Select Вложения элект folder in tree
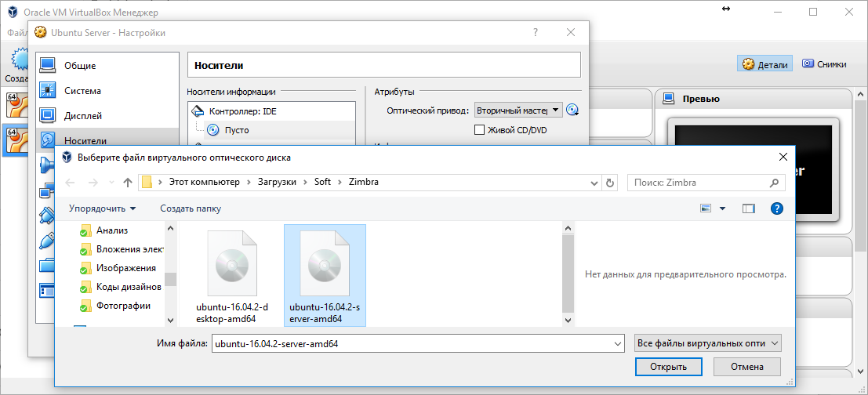 (x=122, y=249)
